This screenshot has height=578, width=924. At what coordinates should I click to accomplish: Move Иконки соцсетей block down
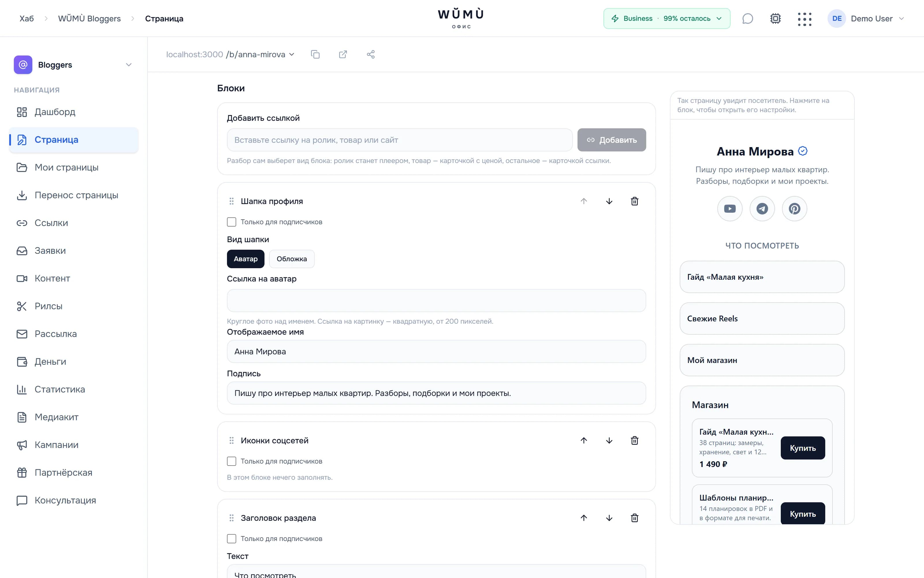pyautogui.click(x=609, y=440)
